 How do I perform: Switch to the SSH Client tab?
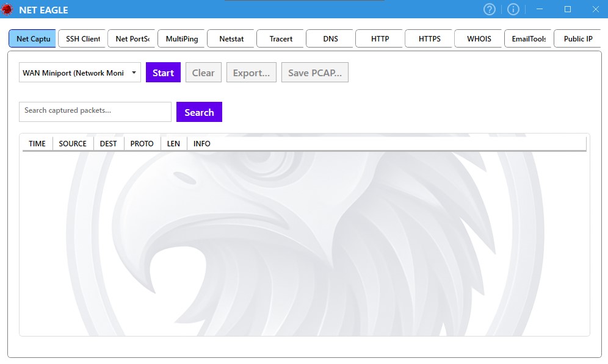point(82,38)
